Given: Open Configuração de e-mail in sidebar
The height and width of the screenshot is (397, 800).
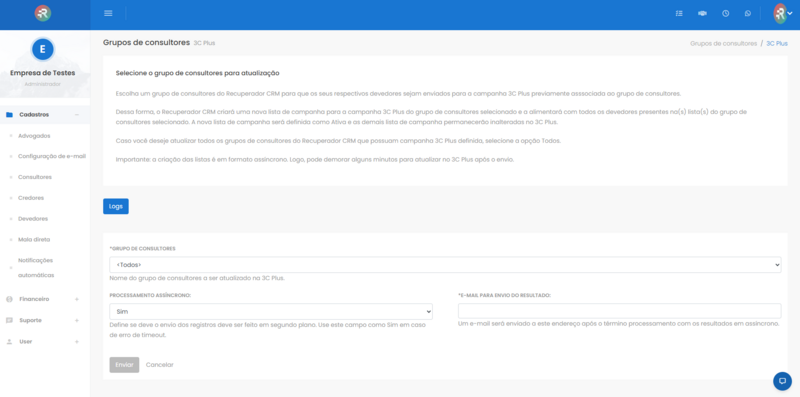Looking at the screenshot, I should click(x=52, y=156).
